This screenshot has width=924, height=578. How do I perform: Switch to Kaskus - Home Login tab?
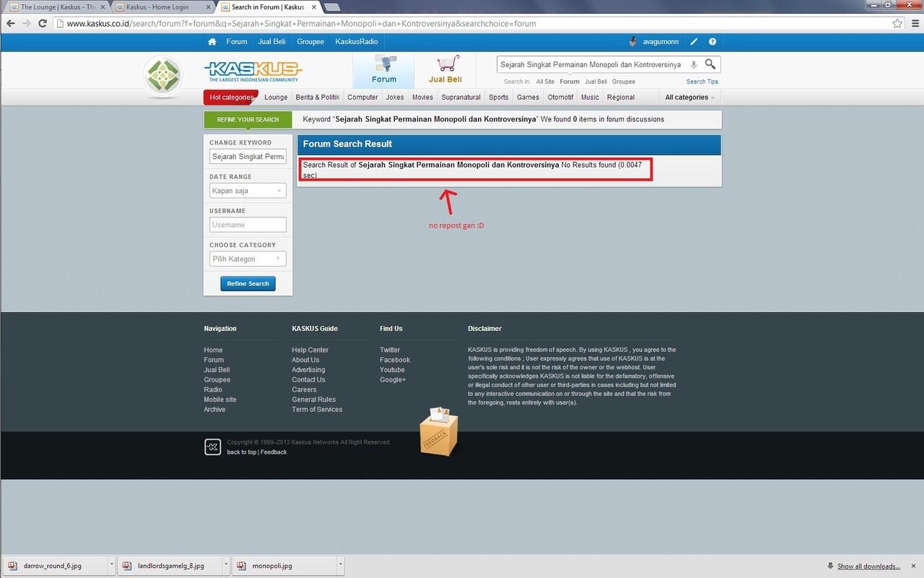(x=162, y=7)
